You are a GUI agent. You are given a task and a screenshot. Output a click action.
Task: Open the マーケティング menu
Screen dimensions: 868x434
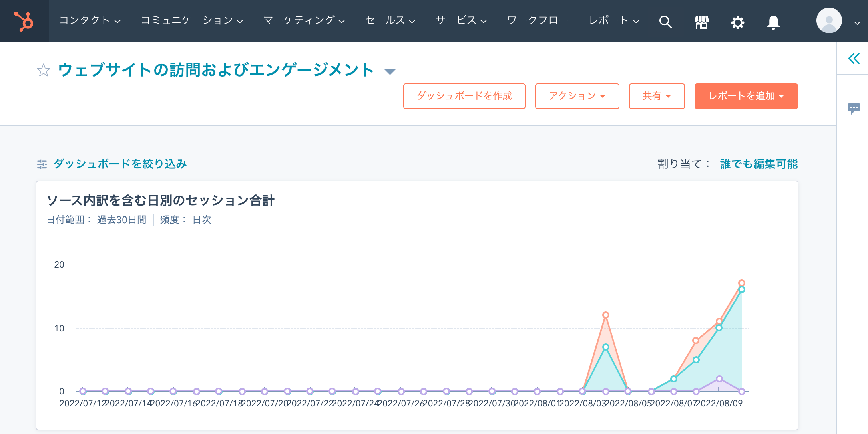pyautogui.click(x=304, y=20)
